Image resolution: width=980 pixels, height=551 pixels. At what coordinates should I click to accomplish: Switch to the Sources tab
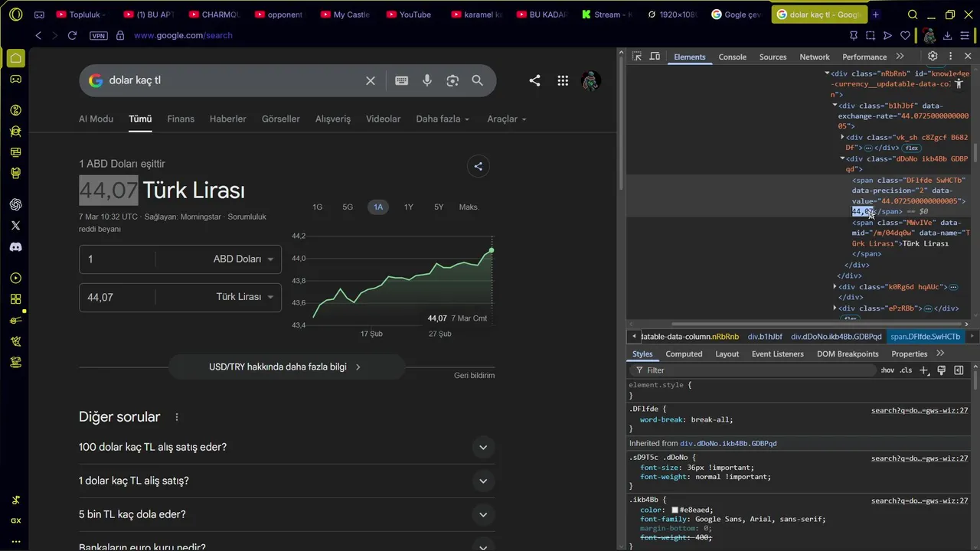click(x=773, y=57)
